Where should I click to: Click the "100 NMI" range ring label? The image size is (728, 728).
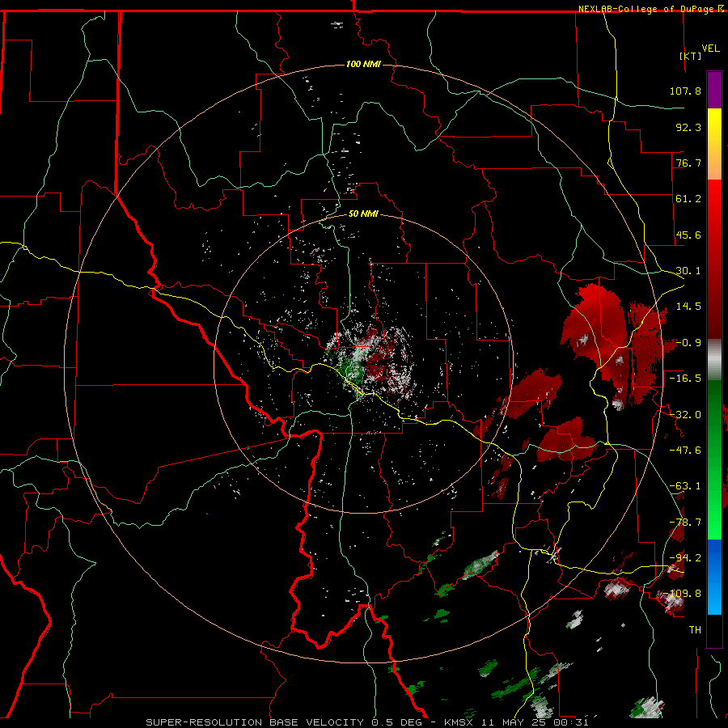point(363,64)
